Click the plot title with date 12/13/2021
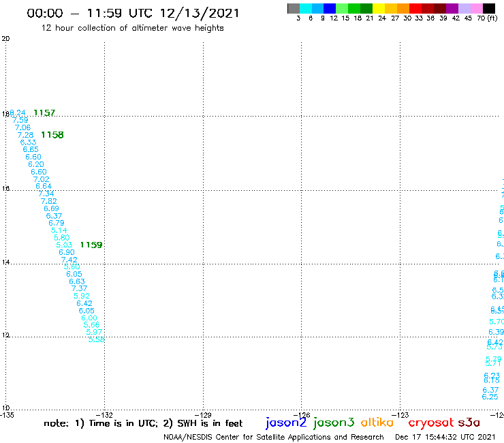The width and height of the screenshot is (504, 443). [133, 13]
